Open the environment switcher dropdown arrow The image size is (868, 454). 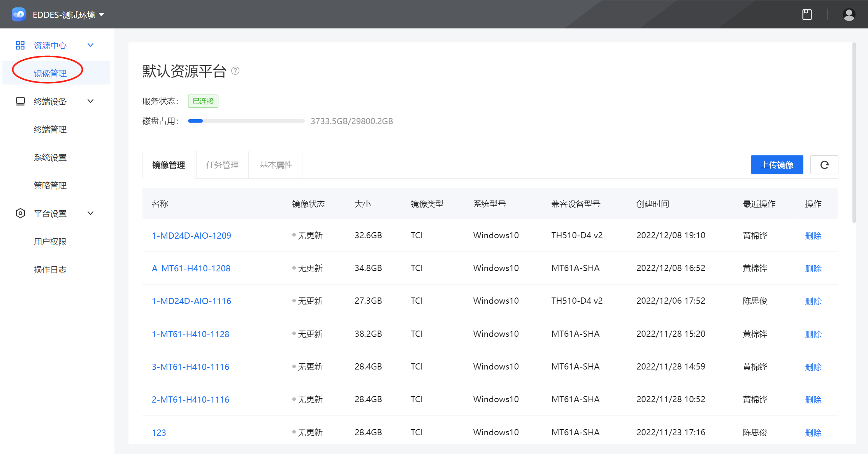(x=102, y=15)
